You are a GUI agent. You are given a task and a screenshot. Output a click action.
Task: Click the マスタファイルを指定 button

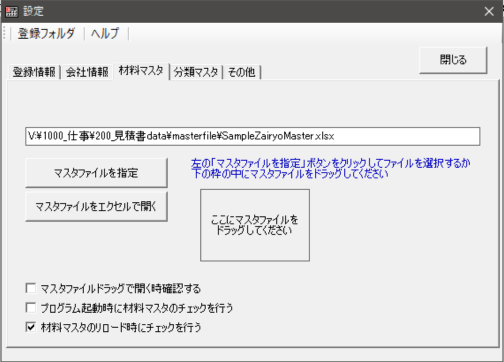(x=96, y=173)
